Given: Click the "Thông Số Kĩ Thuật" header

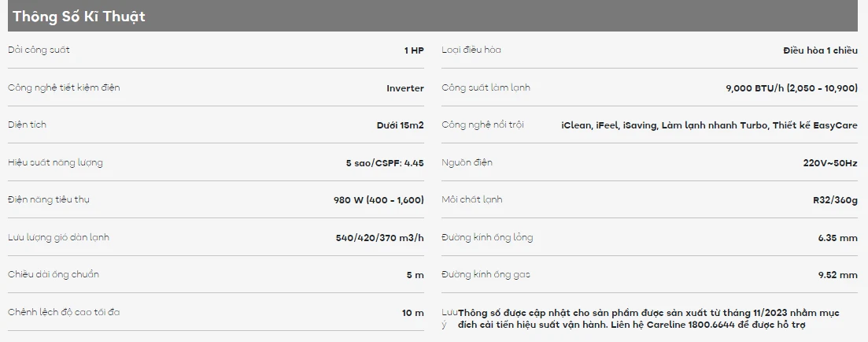Looking at the screenshot, I should point(79,16).
